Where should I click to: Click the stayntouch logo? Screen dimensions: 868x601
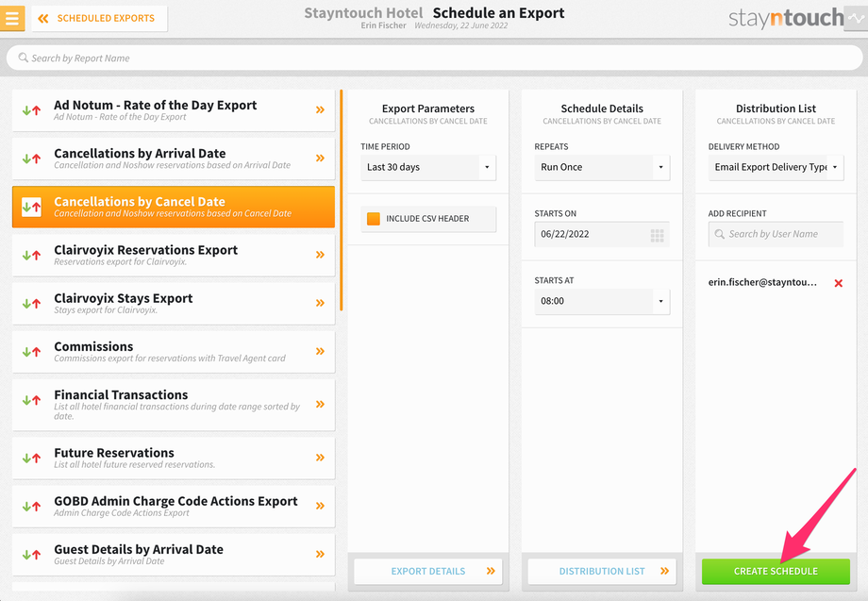click(786, 18)
